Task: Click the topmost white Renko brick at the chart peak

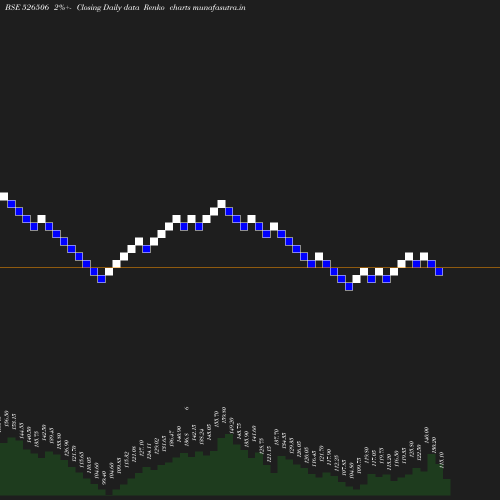Action: (x=221, y=204)
